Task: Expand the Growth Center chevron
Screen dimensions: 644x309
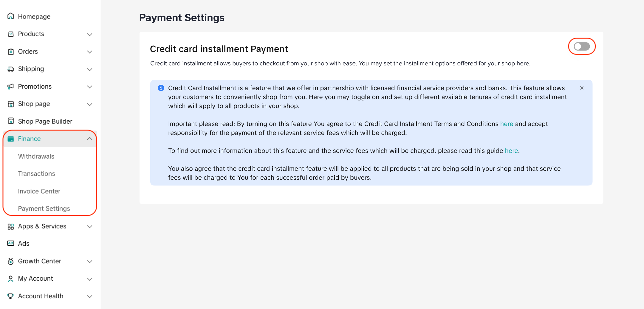Action: 89,262
